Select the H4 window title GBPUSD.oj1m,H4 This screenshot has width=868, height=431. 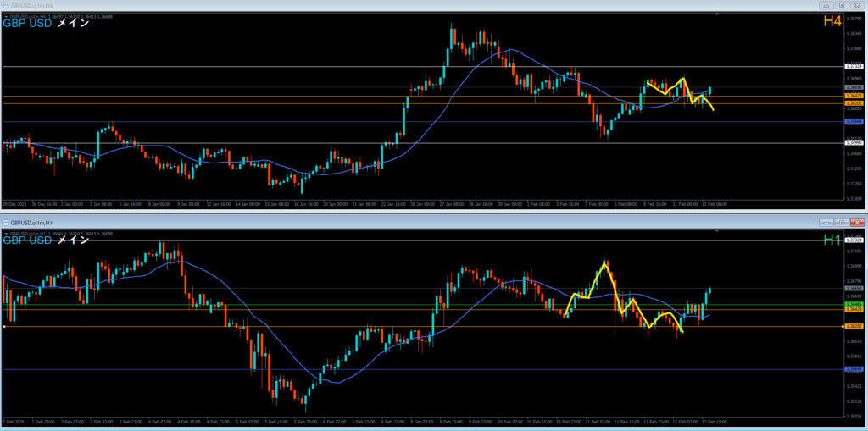pyautogui.click(x=30, y=4)
